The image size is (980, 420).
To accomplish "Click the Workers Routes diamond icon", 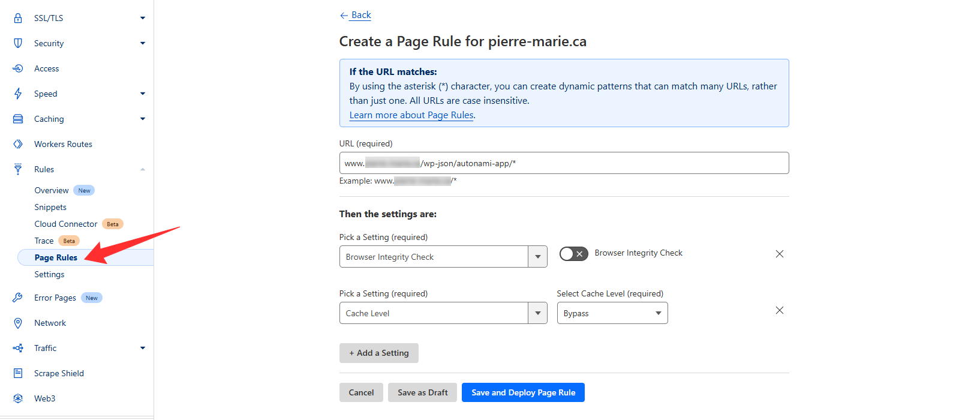I will click(x=18, y=144).
